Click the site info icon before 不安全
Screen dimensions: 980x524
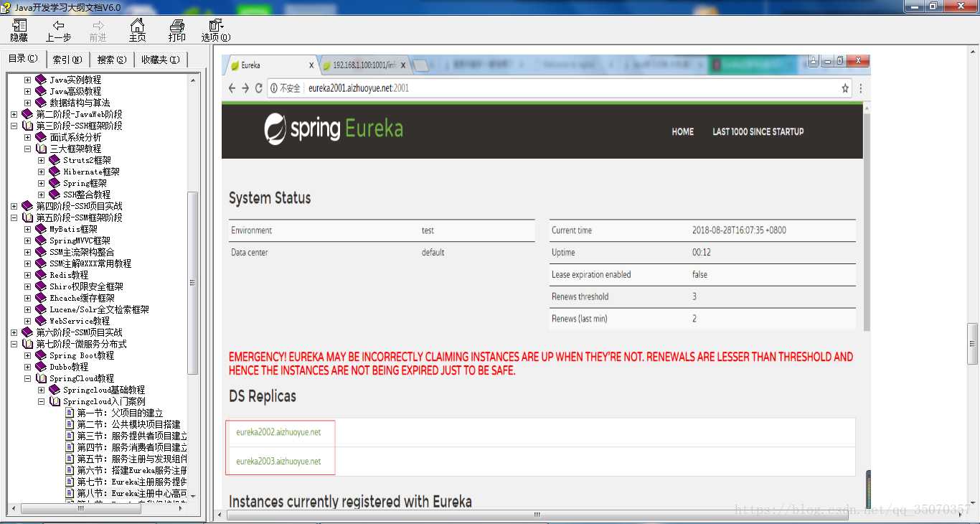(273, 88)
